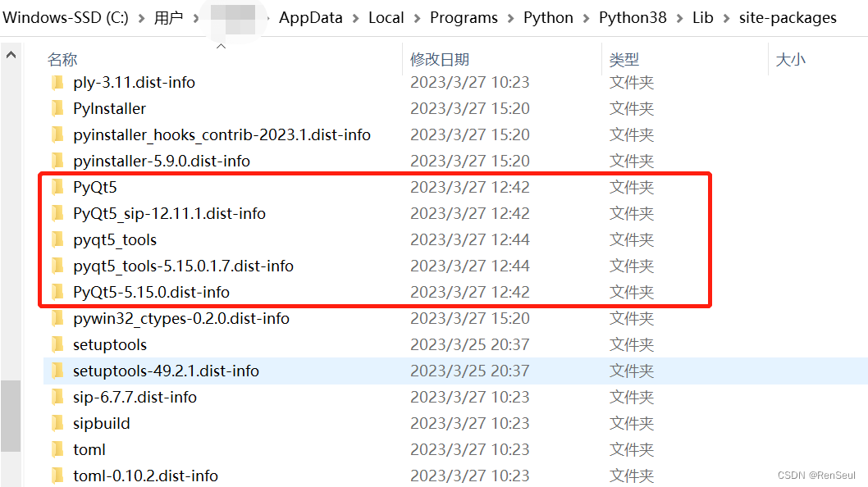Open the PyInstaller folder icon
The width and height of the screenshot is (868, 487).
[x=57, y=108]
